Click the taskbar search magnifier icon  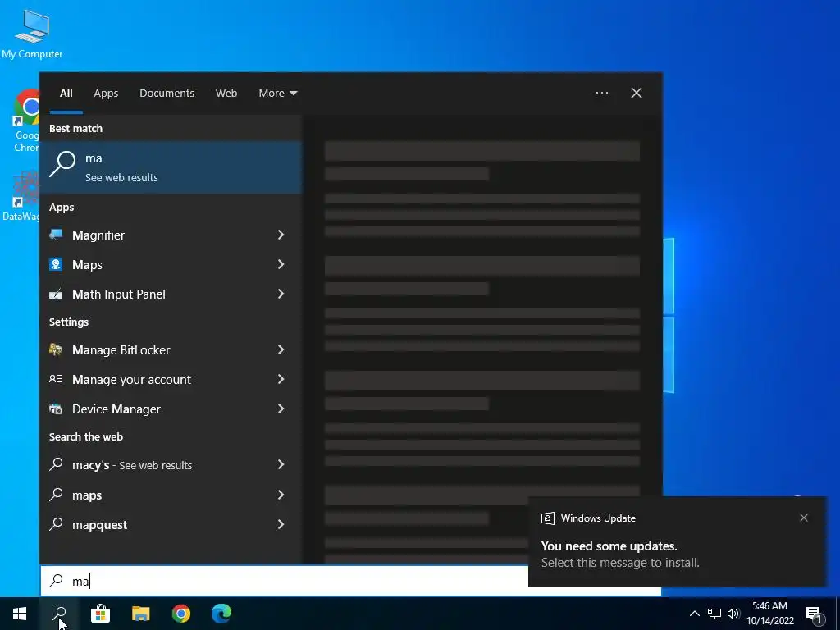click(x=60, y=614)
